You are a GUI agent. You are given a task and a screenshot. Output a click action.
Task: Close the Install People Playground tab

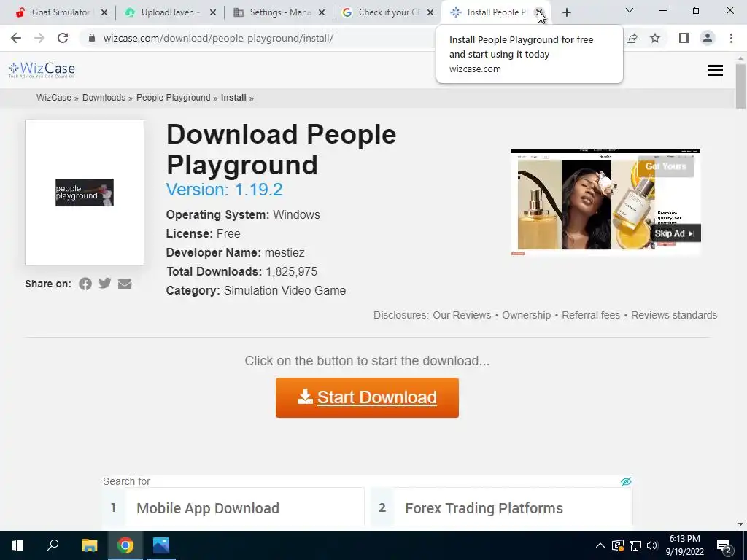tap(538, 12)
